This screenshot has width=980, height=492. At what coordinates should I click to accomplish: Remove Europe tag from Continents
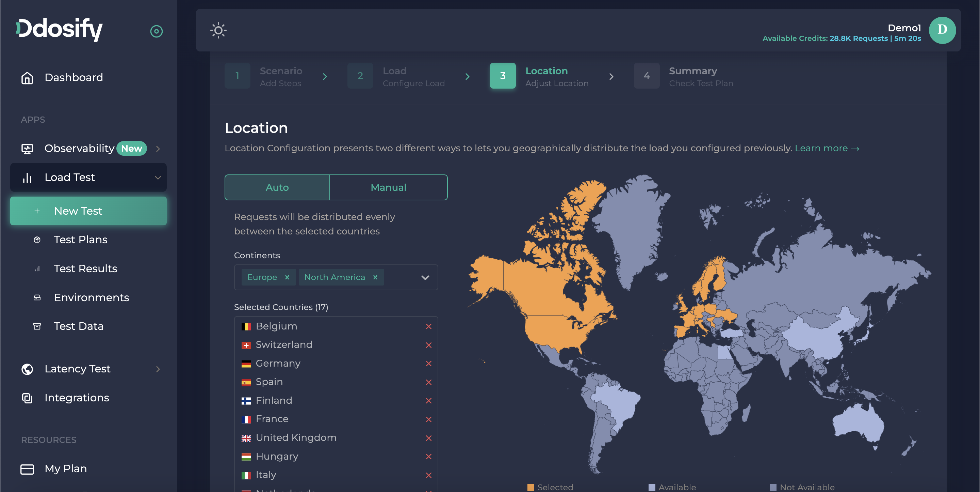287,277
